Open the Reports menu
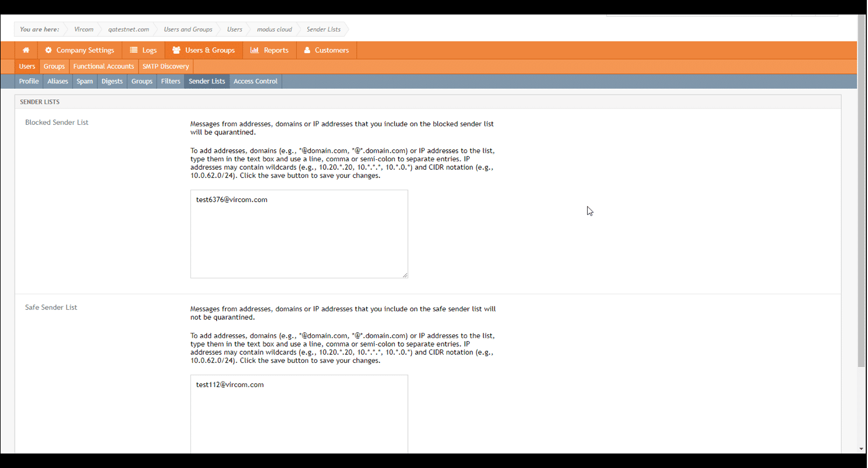The image size is (868, 468). coord(269,50)
